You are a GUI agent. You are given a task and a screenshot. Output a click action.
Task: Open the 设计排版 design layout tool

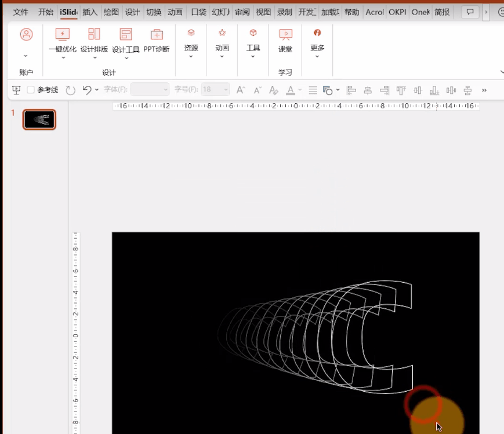click(x=94, y=34)
